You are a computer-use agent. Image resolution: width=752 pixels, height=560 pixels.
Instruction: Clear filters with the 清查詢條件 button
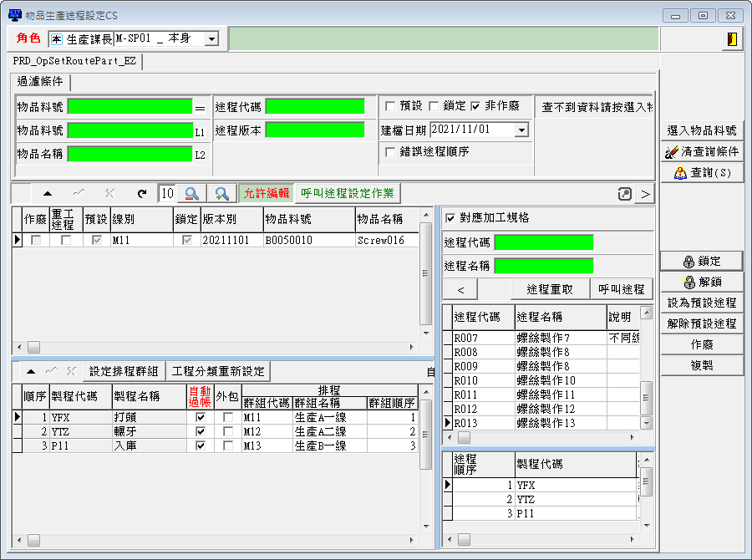[x=702, y=152]
